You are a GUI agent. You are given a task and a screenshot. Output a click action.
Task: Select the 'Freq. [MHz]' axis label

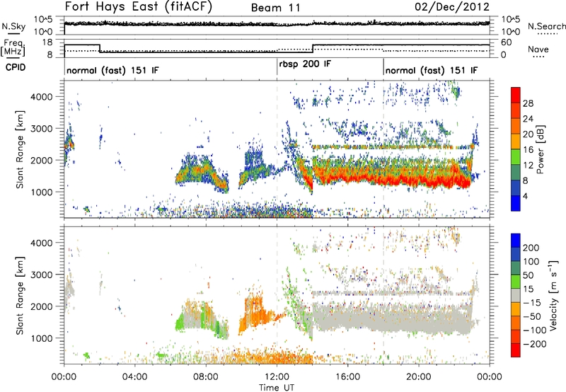pos(13,47)
